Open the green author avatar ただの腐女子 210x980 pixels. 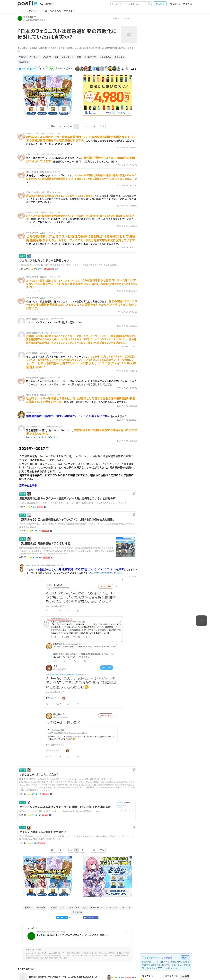point(20,18)
